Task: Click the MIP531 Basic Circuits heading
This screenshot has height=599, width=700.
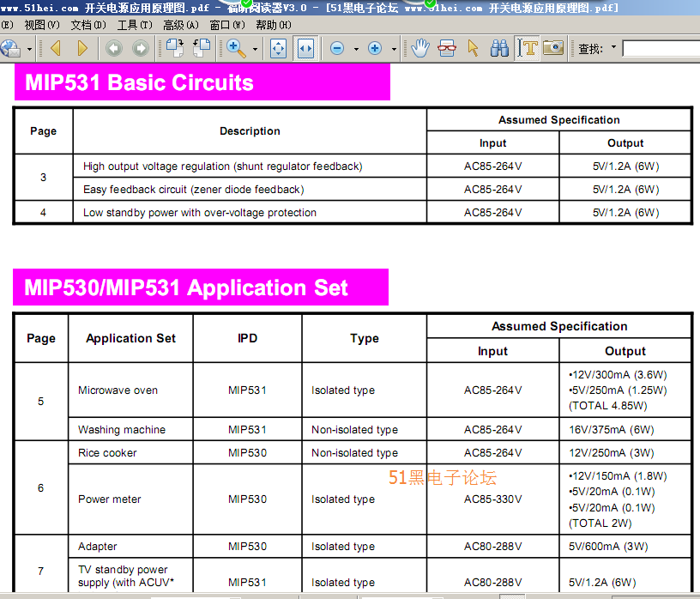Action: click(139, 82)
